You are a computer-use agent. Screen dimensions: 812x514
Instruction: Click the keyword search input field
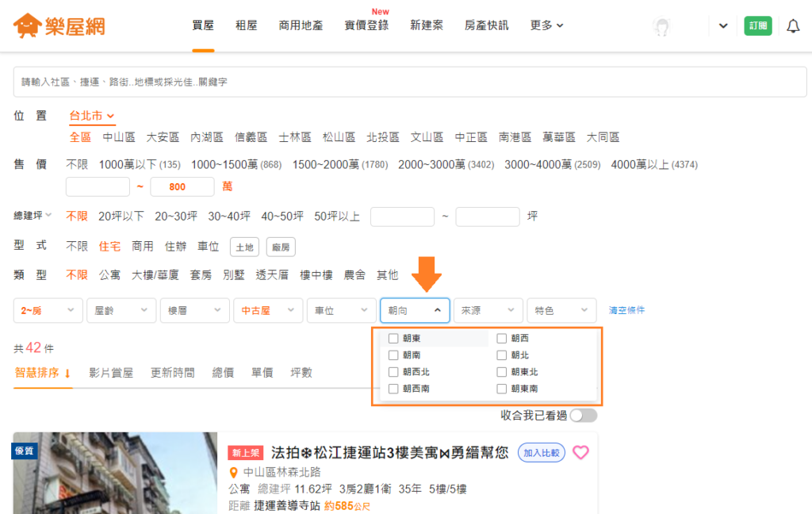click(410, 82)
